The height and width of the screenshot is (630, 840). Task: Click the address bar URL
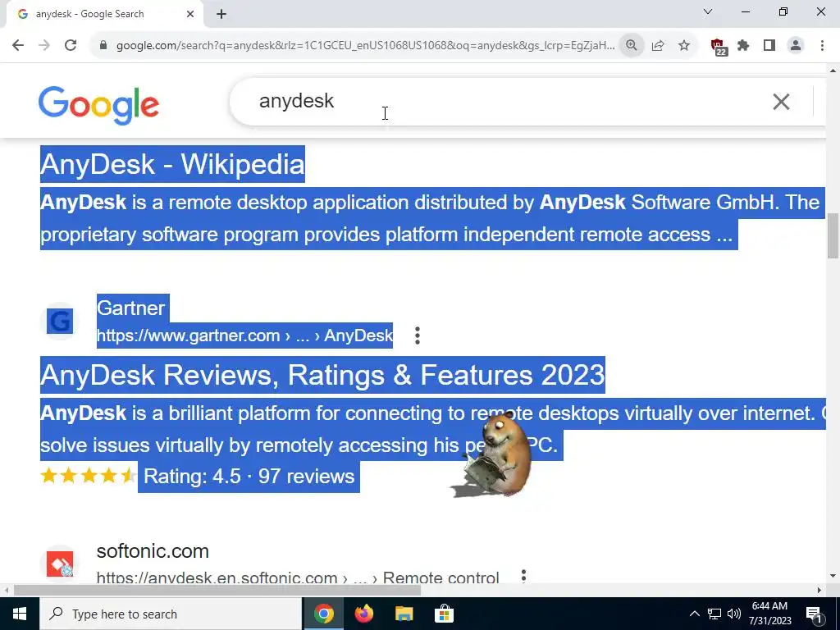365,45
